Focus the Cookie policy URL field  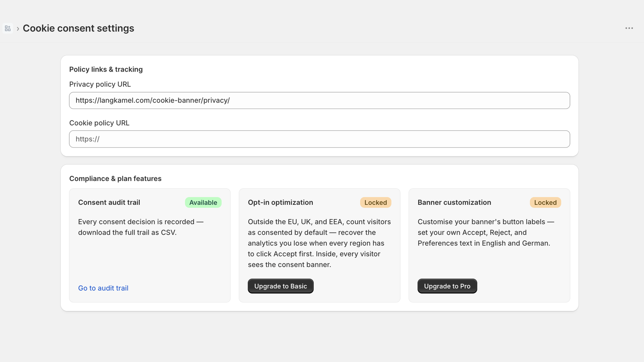[x=320, y=139]
